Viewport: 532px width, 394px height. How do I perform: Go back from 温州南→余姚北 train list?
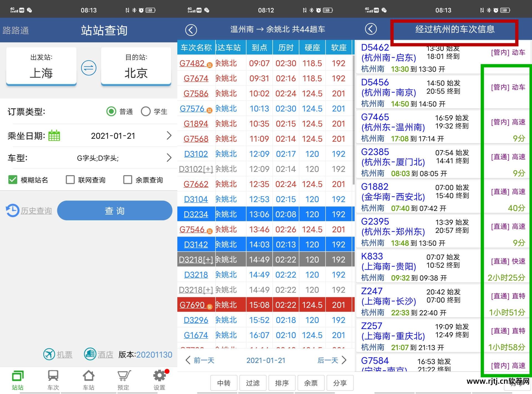[x=191, y=30]
